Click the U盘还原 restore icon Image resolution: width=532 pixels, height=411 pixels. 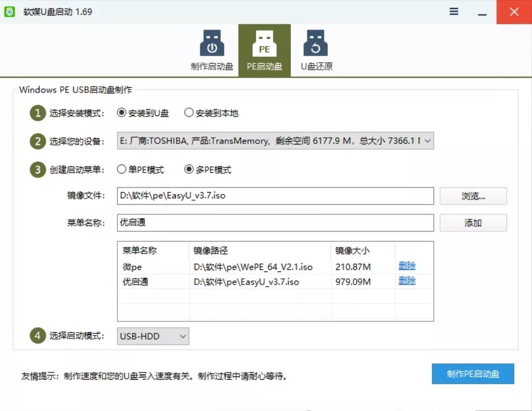[x=316, y=45]
